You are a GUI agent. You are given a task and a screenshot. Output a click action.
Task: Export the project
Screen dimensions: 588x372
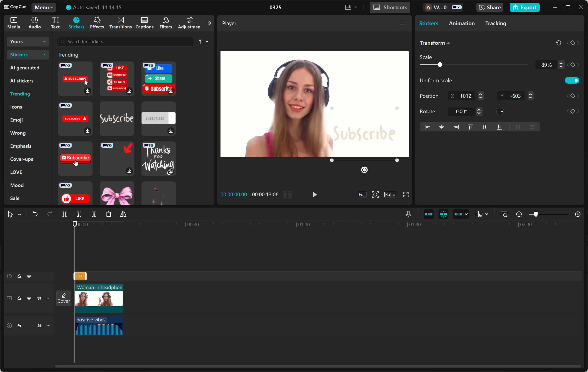(x=525, y=7)
